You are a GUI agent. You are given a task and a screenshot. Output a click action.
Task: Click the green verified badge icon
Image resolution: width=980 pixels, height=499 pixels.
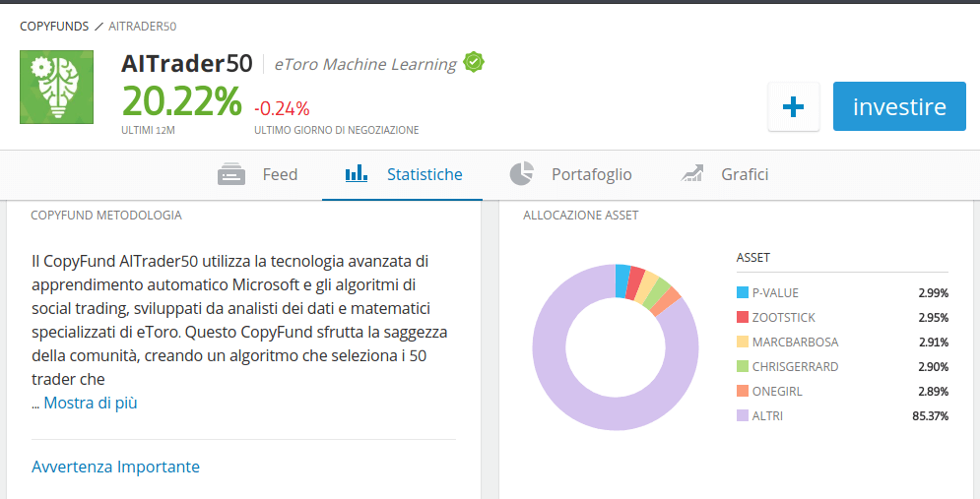pyautogui.click(x=474, y=63)
